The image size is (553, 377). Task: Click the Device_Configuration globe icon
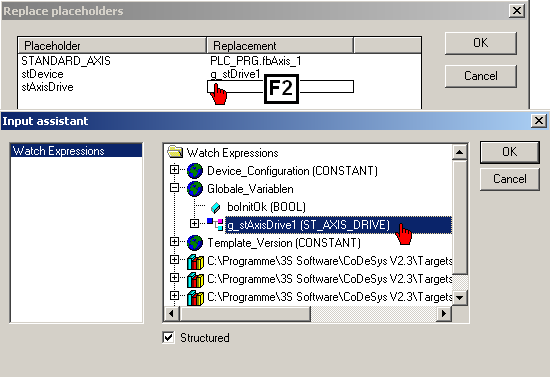coord(195,171)
